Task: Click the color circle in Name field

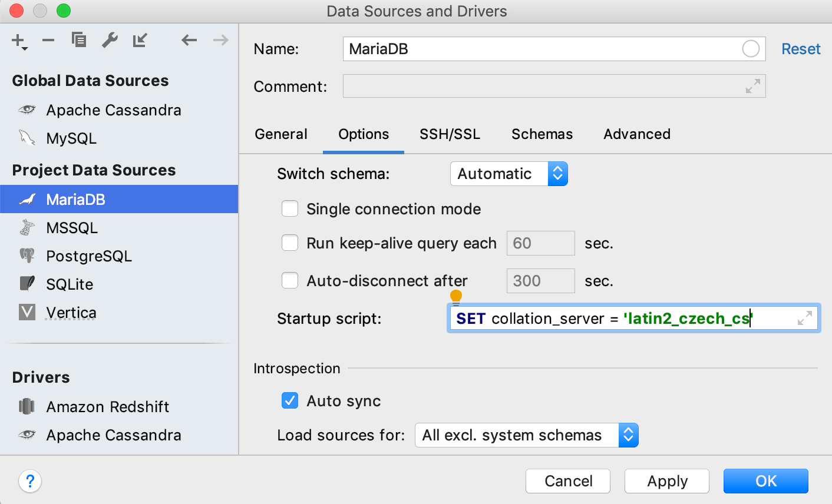Action: click(x=751, y=49)
